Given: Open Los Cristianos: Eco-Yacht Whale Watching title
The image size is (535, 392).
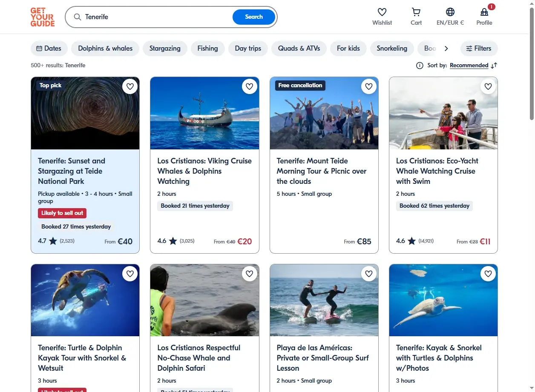Looking at the screenshot, I should [437, 171].
